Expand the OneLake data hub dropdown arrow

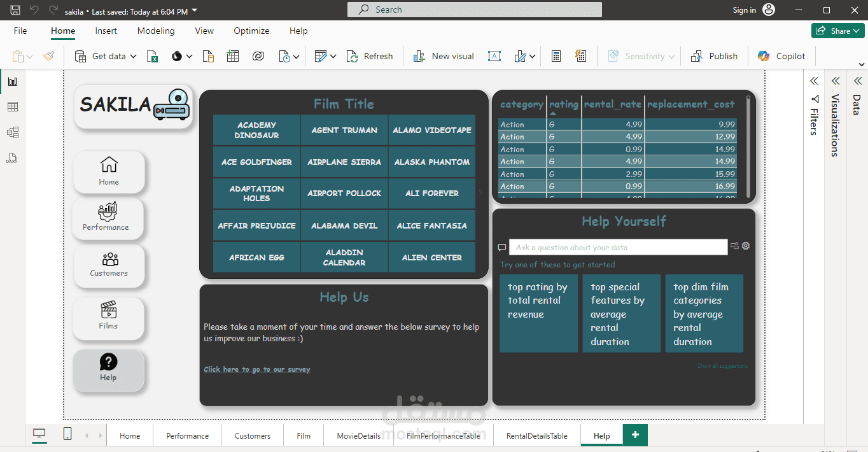click(189, 56)
